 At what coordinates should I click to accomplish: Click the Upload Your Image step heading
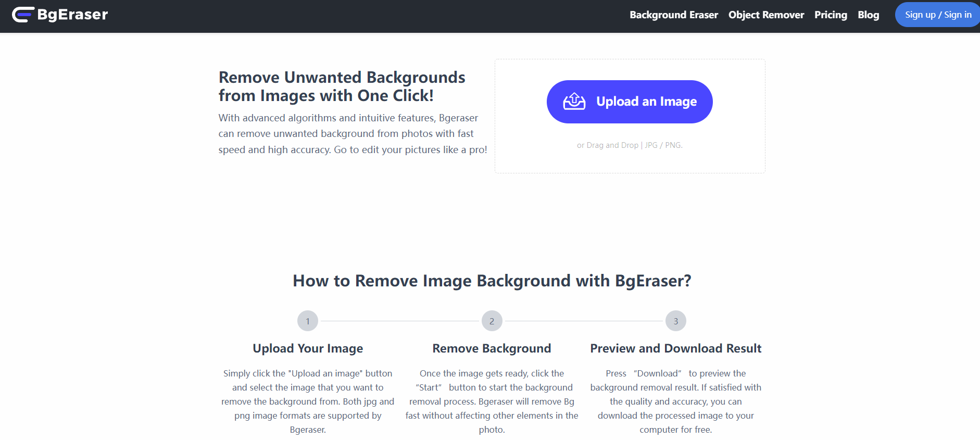coord(308,348)
